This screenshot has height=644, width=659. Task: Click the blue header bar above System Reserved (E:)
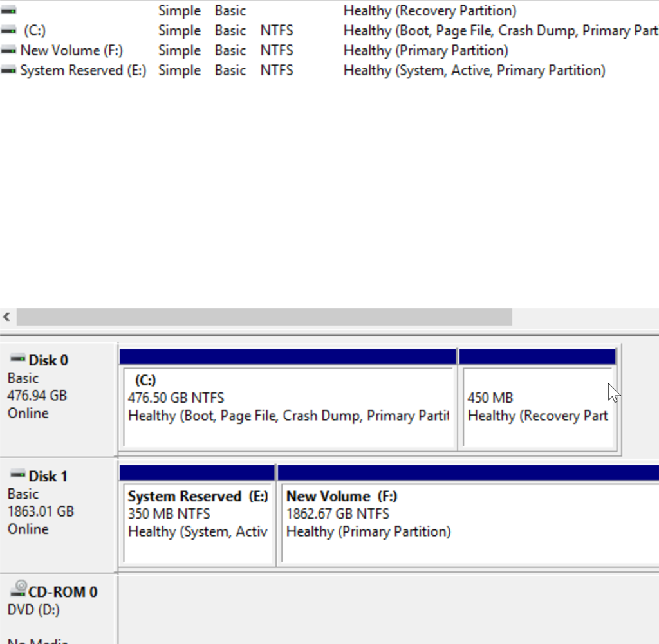tap(197, 473)
